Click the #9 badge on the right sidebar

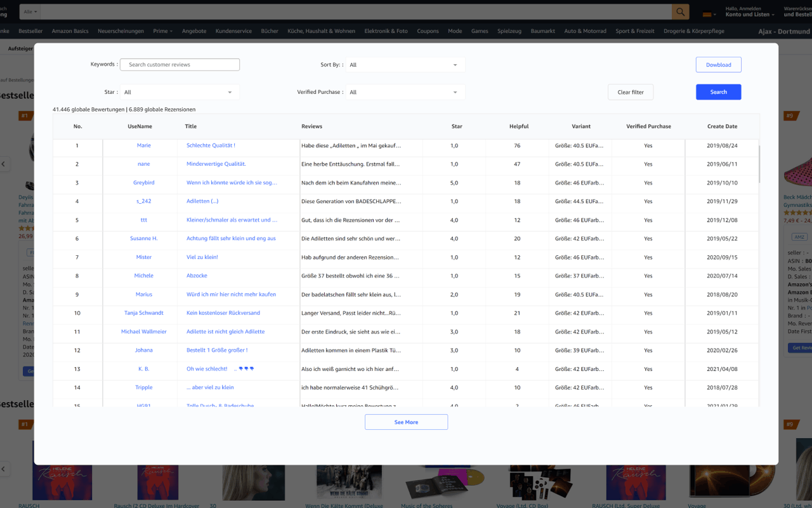pos(790,116)
